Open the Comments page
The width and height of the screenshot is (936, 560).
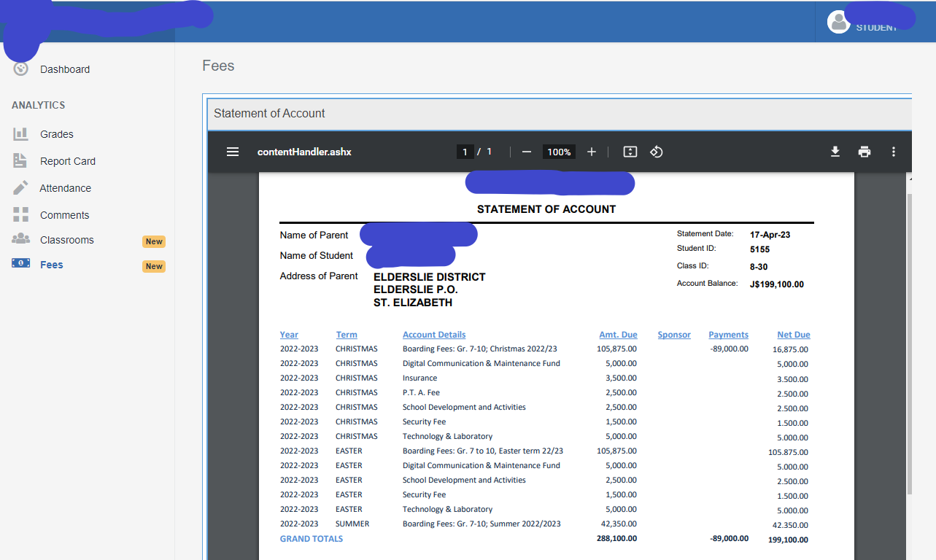point(64,215)
